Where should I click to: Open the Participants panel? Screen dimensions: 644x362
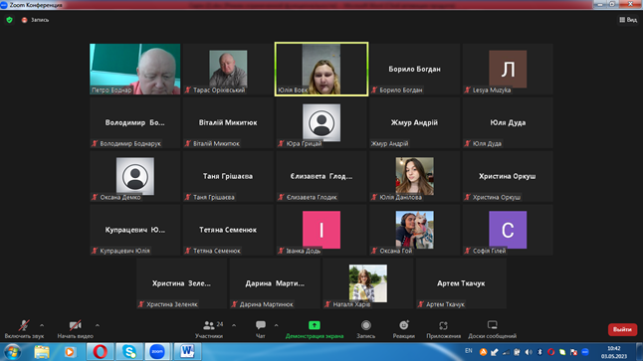tap(209, 329)
